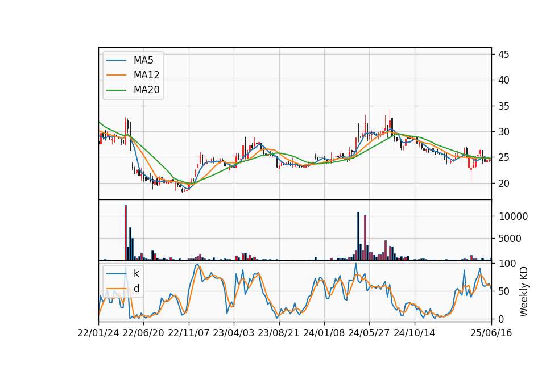Viewport: 546px width, 392px height.
Task: Click the KD axis value 50
Action: 504,291
